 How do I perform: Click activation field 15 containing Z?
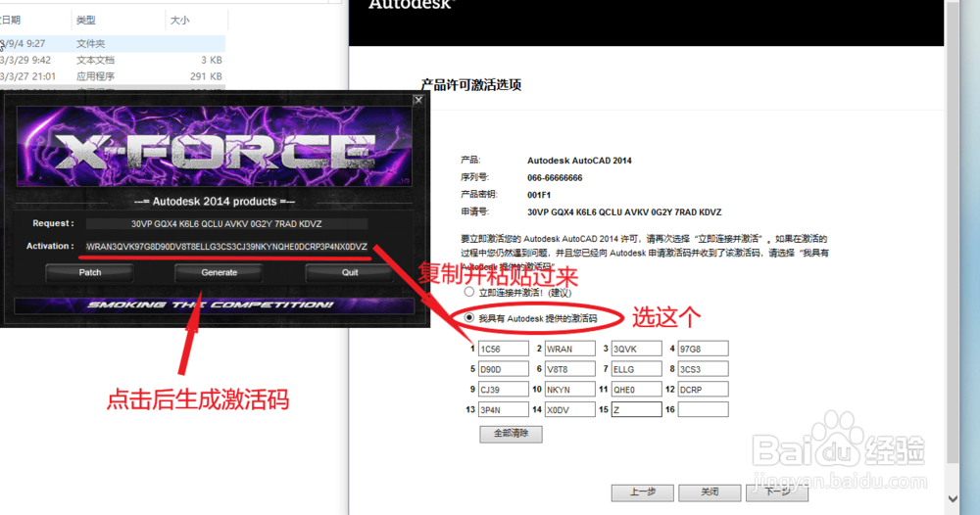coord(636,409)
